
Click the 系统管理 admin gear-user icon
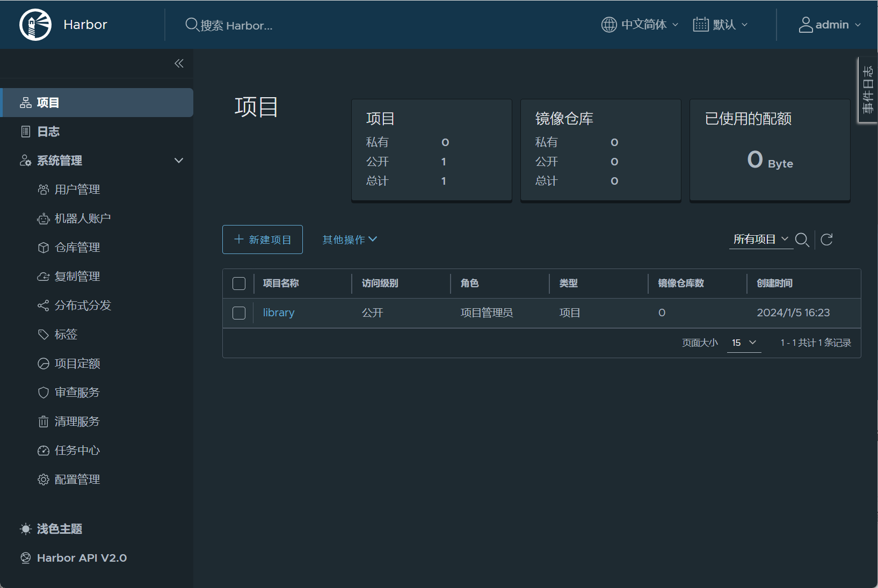25,161
